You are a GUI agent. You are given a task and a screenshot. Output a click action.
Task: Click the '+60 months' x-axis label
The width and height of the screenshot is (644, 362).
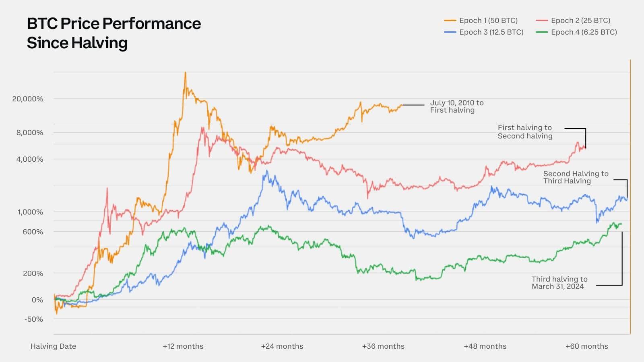click(x=586, y=346)
